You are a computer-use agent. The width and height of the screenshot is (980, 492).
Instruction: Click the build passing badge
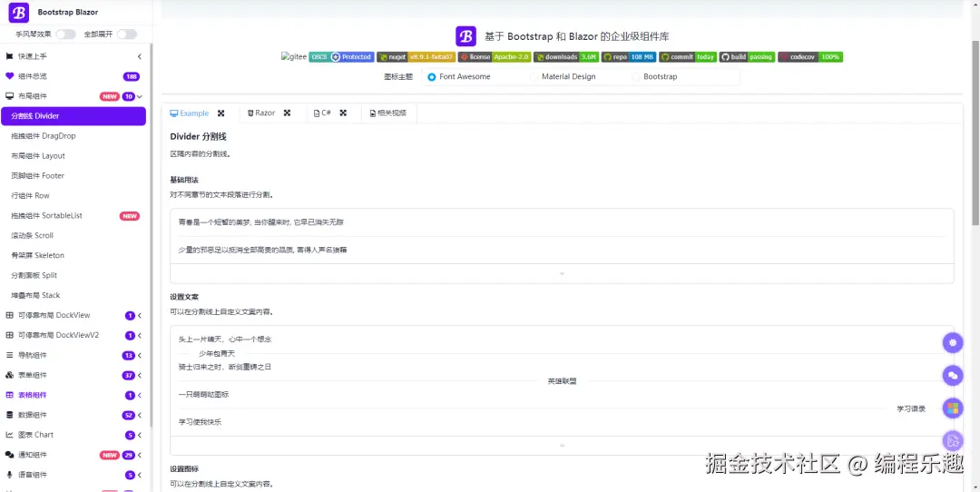tap(747, 57)
